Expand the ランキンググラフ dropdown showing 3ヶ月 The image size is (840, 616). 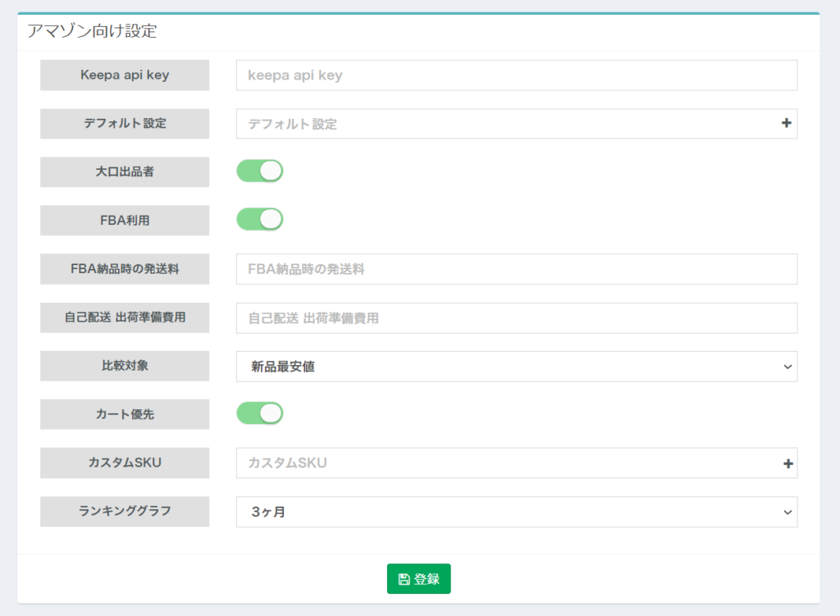[516, 512]
